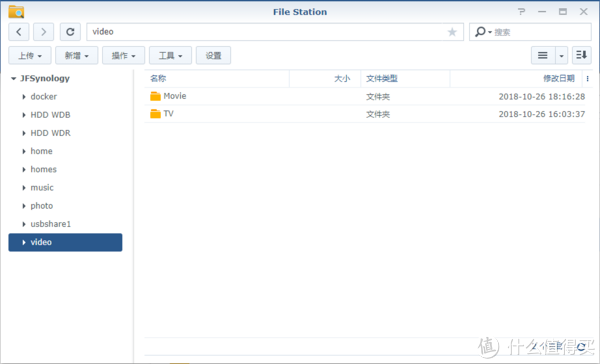Open 设置 settings button
The image size is (600, 364).
tap(213, 55)
